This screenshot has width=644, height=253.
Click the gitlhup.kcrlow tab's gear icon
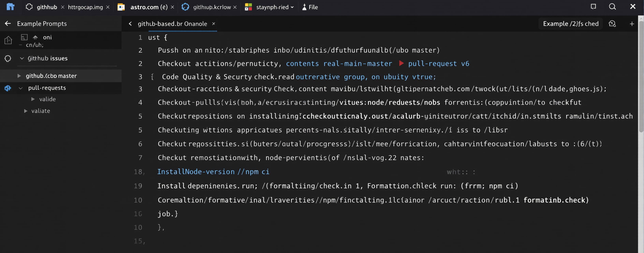coord(185,7)
